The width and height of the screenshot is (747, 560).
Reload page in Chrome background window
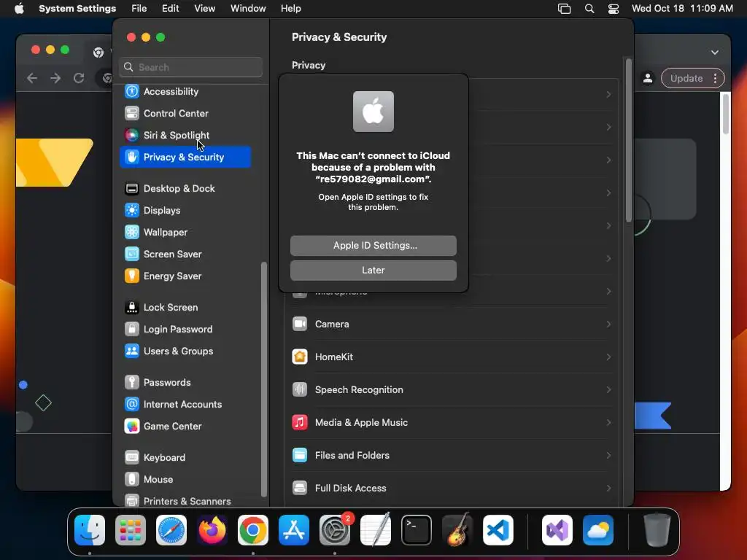[x=79, y=78]
